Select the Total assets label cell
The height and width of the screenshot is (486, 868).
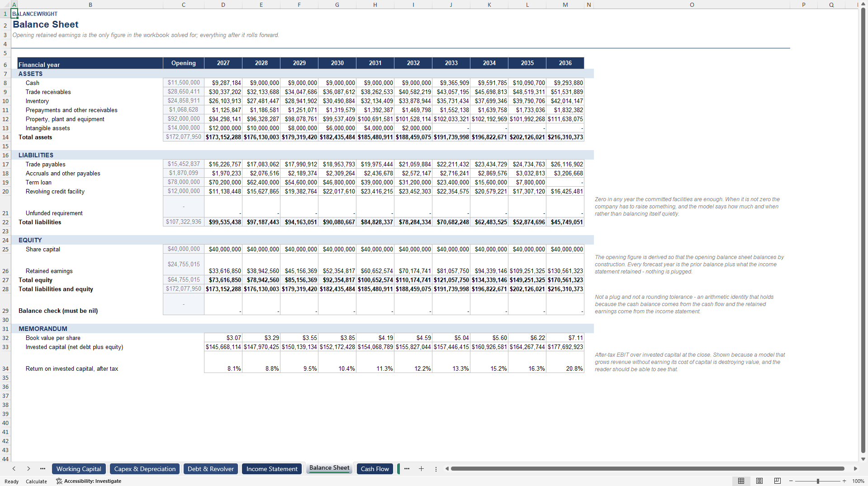tap(90, 137)
